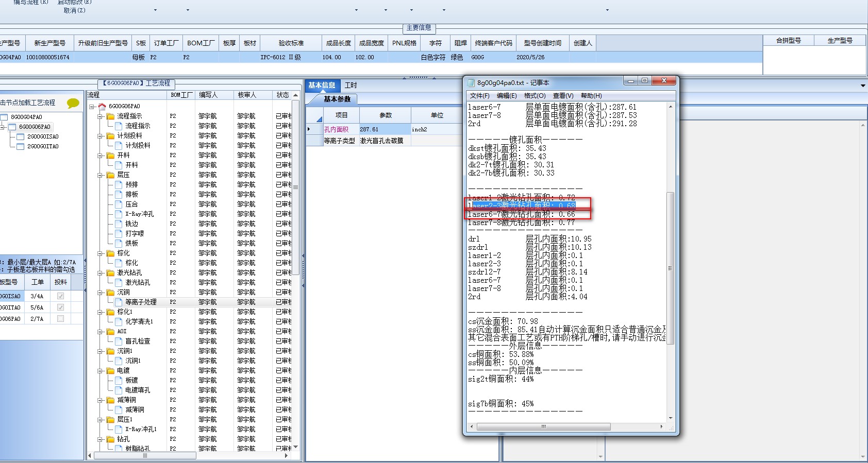Click the BOM工厂 column header in process tree

(181, 95)
